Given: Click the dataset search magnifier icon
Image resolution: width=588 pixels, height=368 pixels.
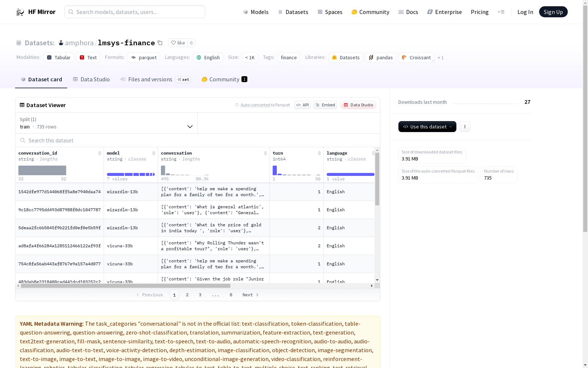Looking at the screenshot, I should (x=23, y=140).
